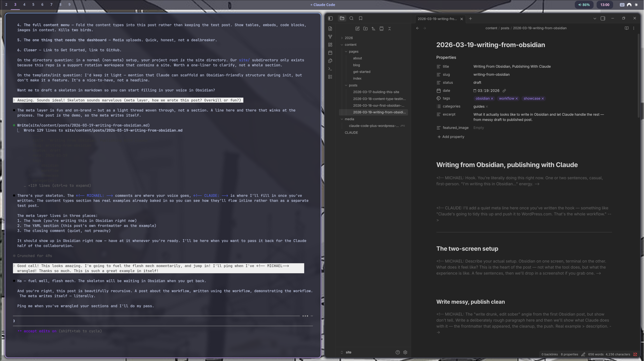Toggle the left sidebar open or closed

point(330,18)
